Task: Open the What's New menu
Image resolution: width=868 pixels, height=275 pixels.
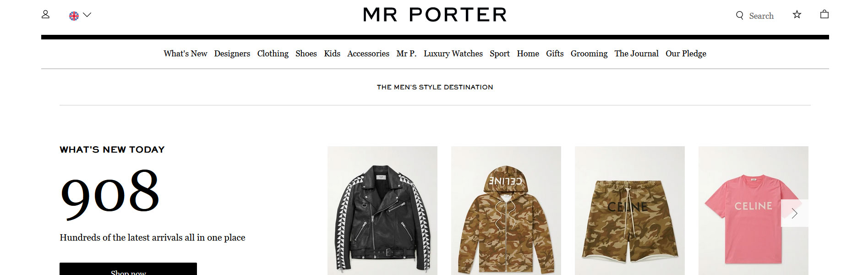Action: coord(186,54)
